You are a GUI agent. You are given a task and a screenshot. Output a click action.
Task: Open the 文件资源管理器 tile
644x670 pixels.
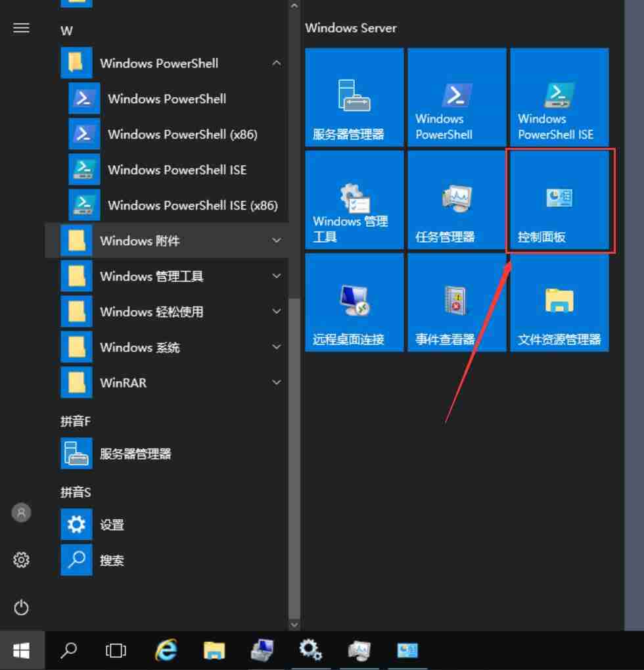pos(559,303)
